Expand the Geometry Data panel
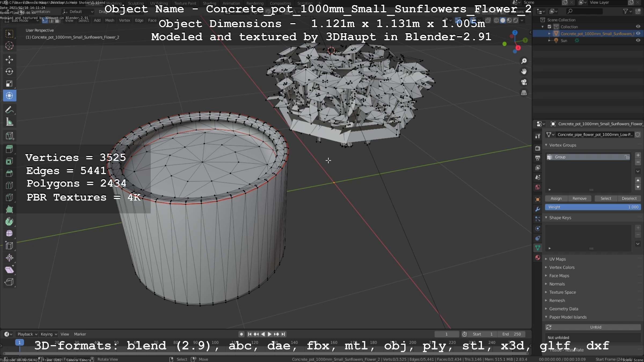The height and width of the screenshot is (362, 644). tap(546, 309)
